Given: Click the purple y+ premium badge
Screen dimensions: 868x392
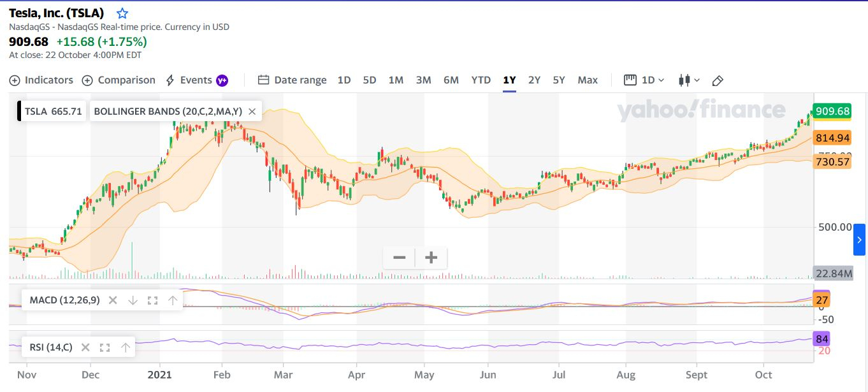Looking at the screenshot, I should pos(222,80).
